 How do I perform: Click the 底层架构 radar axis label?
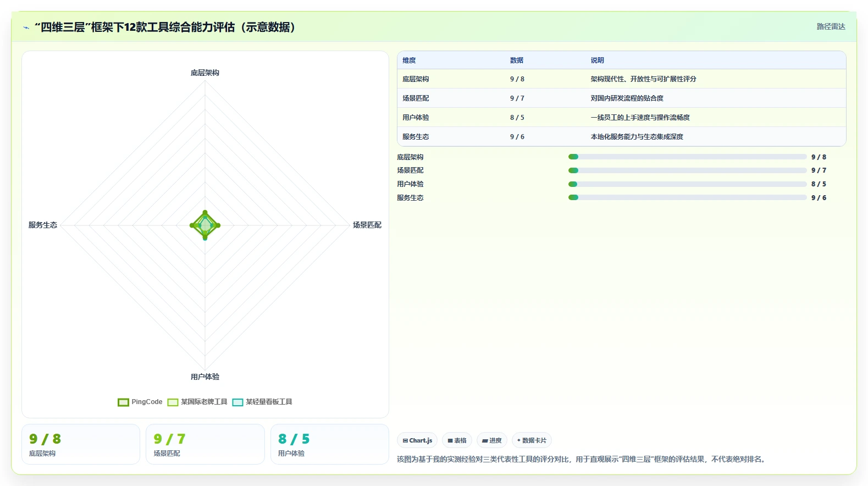click(x=205, y=73)
